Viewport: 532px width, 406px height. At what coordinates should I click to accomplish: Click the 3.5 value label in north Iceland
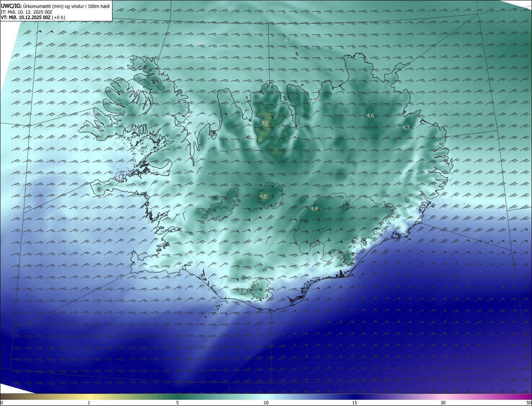click(265, 123)
